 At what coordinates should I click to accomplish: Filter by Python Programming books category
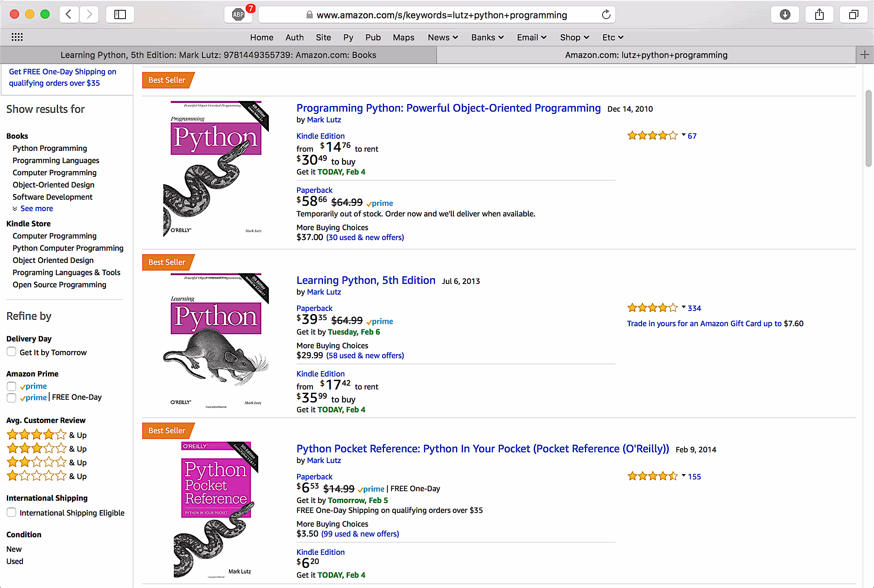50,148
